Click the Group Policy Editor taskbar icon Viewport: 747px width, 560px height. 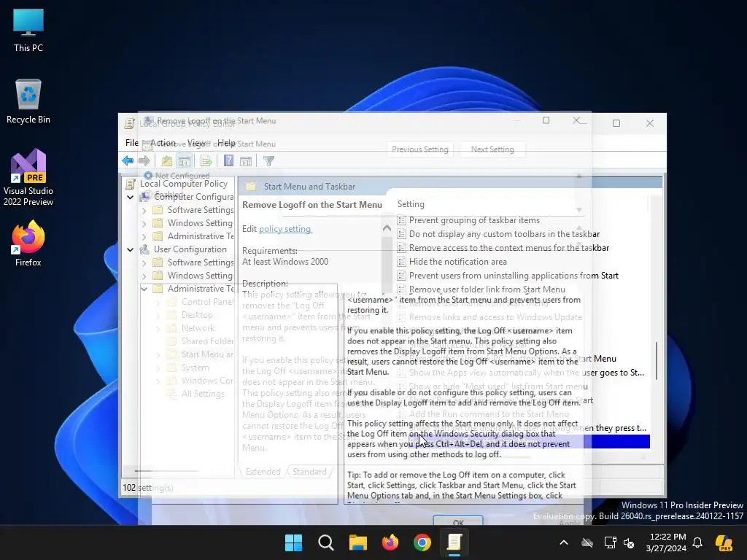pos(454,542)
